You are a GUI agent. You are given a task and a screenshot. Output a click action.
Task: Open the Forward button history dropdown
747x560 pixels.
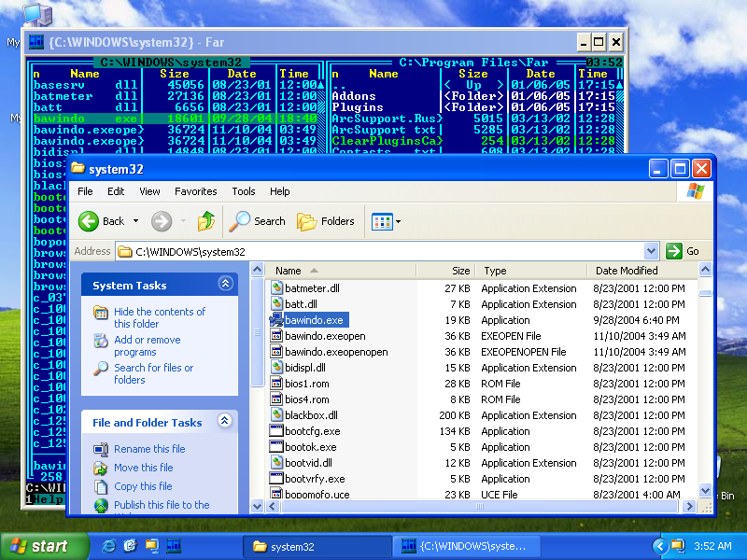pos(183,221)
